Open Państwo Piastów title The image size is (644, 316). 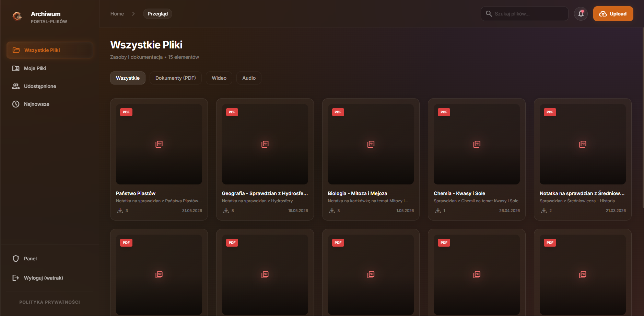[x=136, y=193]
